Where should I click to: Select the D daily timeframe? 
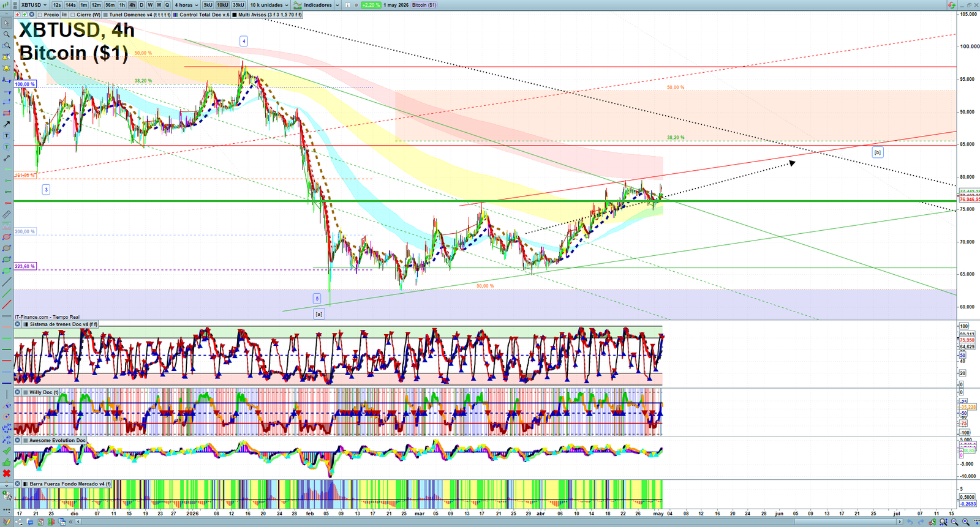(x=141, y=5)
